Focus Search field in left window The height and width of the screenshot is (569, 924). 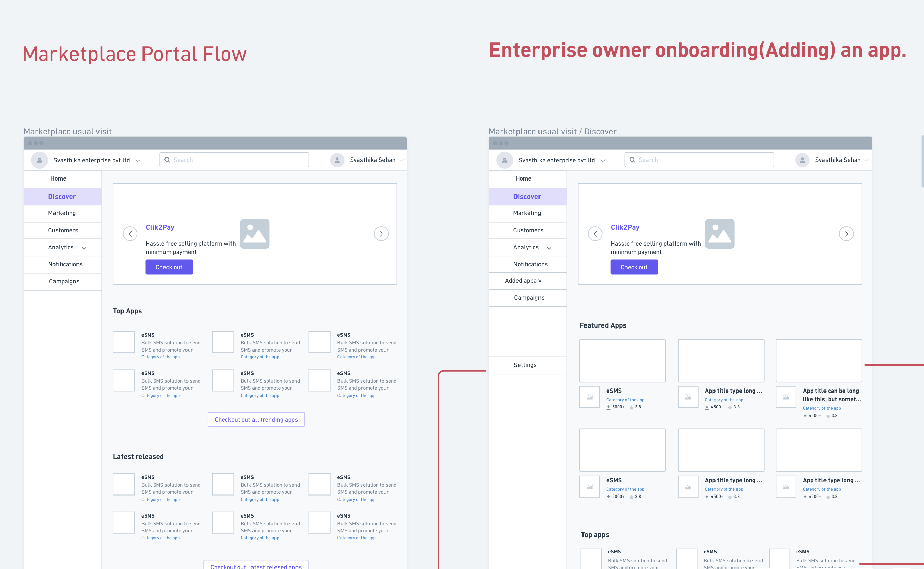tap(234, 160)
